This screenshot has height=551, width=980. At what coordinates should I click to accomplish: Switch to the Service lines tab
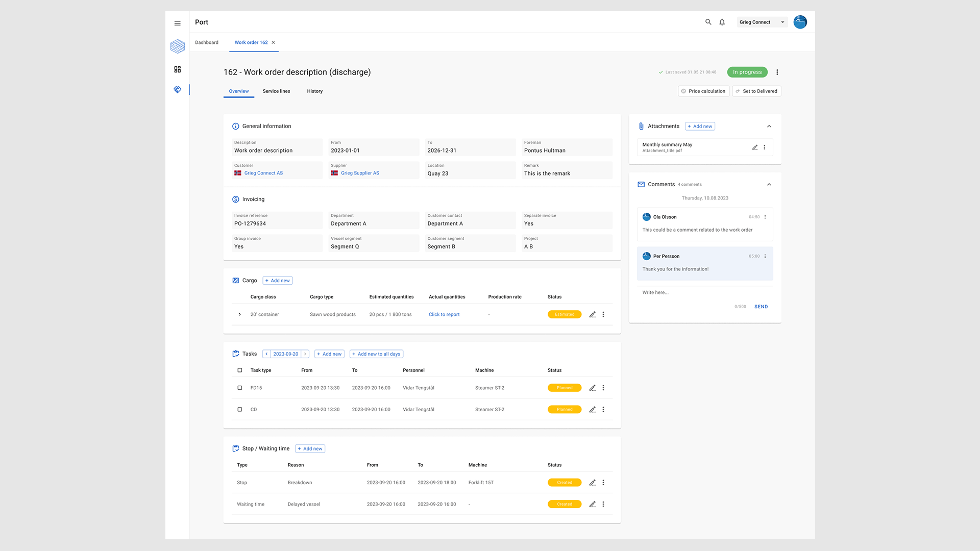click(x=276, y=91)
